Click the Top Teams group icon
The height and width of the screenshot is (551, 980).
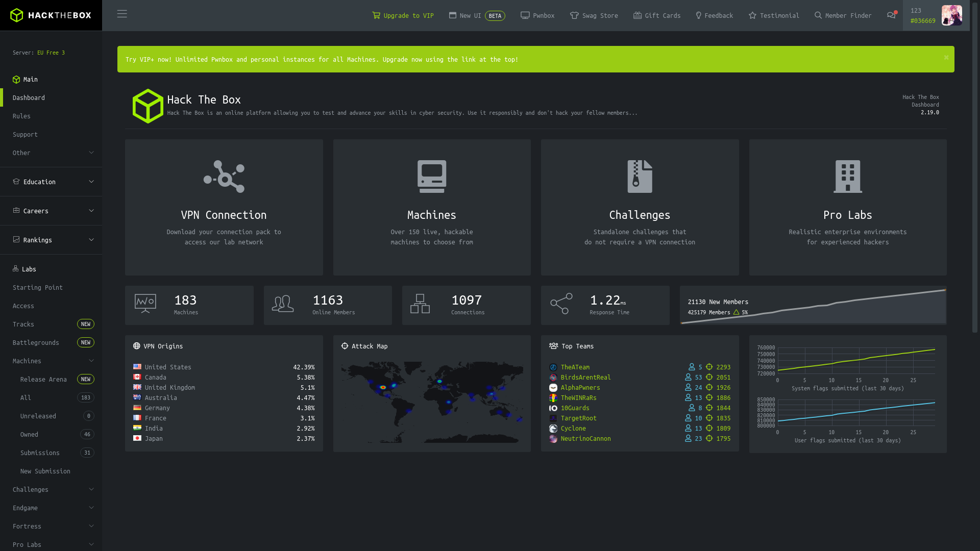553,346
